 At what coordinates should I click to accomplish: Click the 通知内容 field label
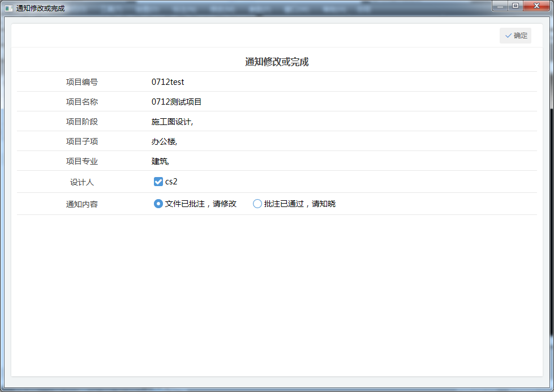82,204
